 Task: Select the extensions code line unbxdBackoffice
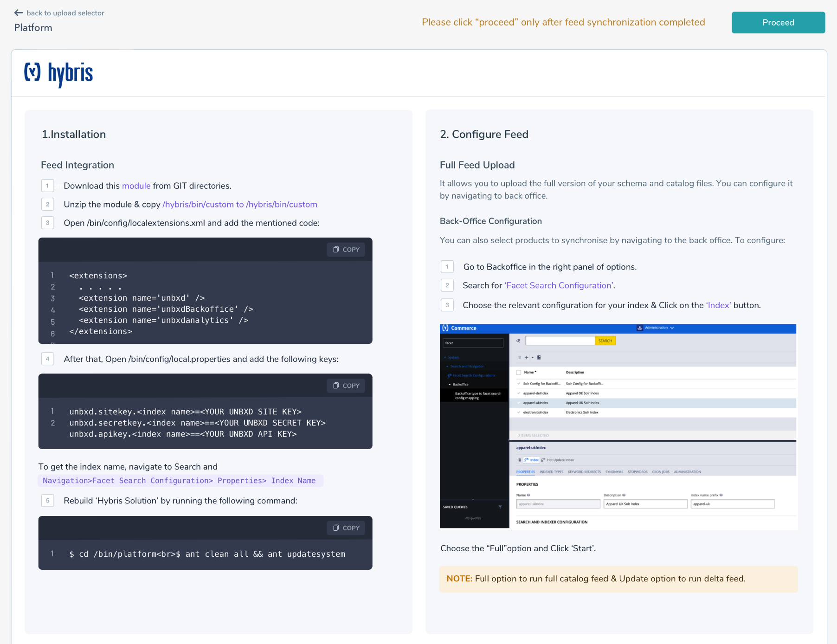tap(166, 309)
